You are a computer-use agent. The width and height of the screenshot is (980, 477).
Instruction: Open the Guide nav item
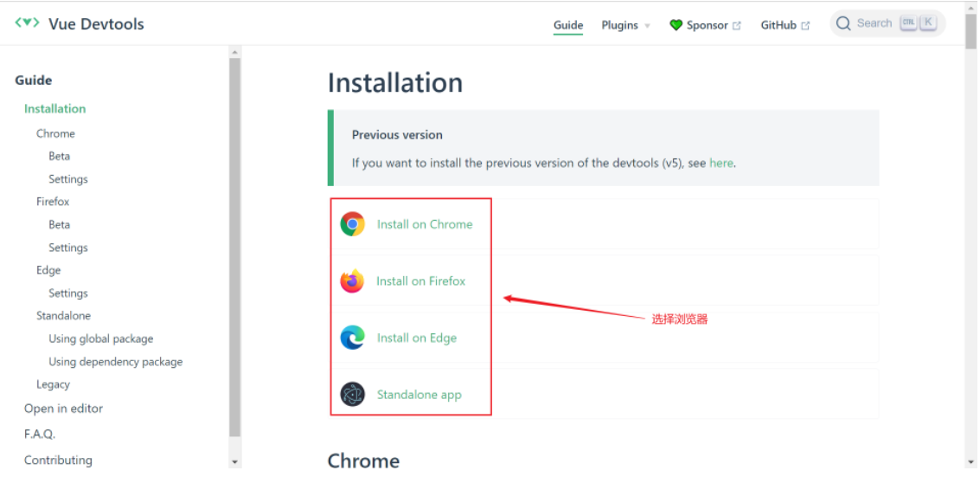point(568,25)
